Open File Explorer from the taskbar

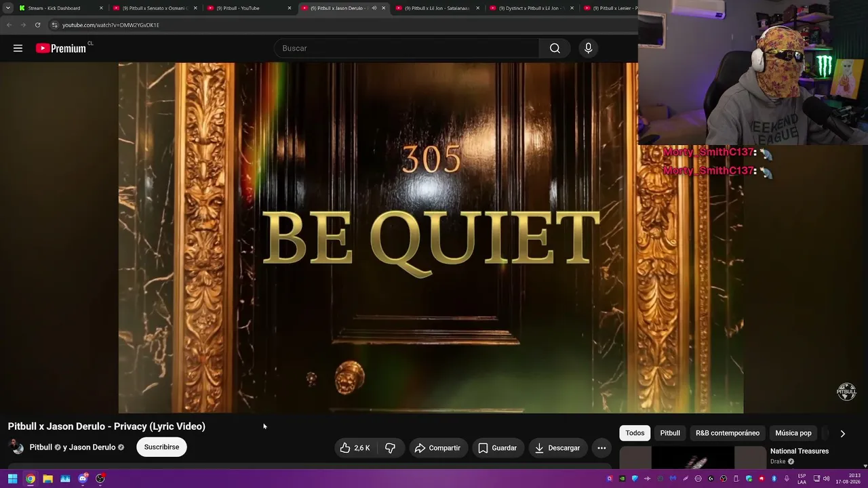tap(47, 479)
